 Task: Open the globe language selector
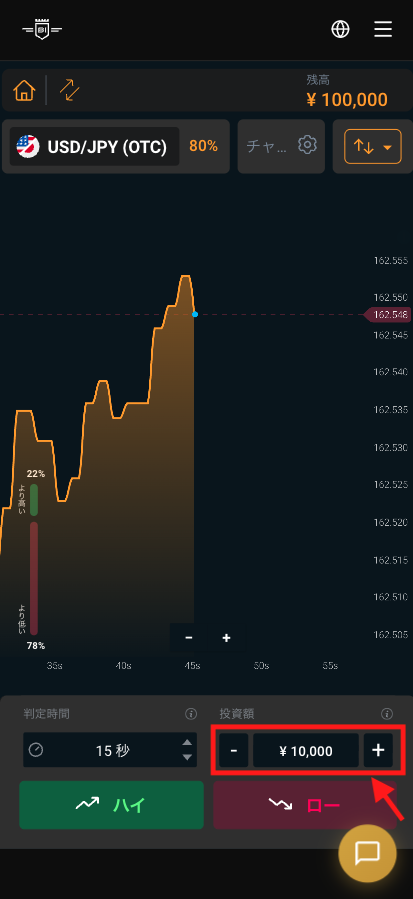[x=340, y=29]
